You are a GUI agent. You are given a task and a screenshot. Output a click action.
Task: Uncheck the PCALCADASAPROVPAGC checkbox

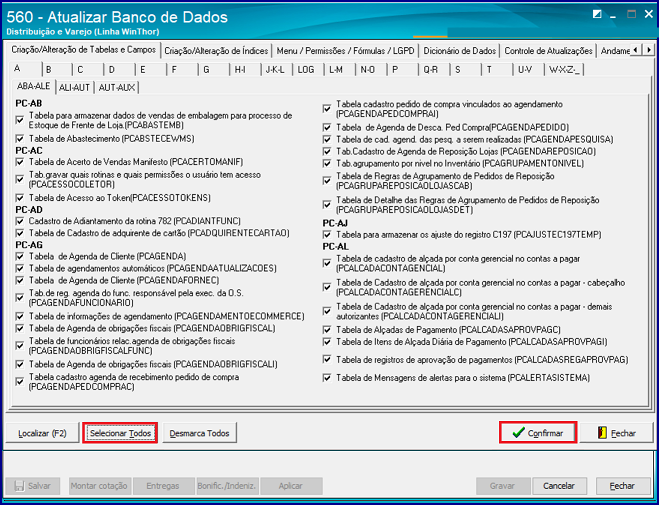327,330
